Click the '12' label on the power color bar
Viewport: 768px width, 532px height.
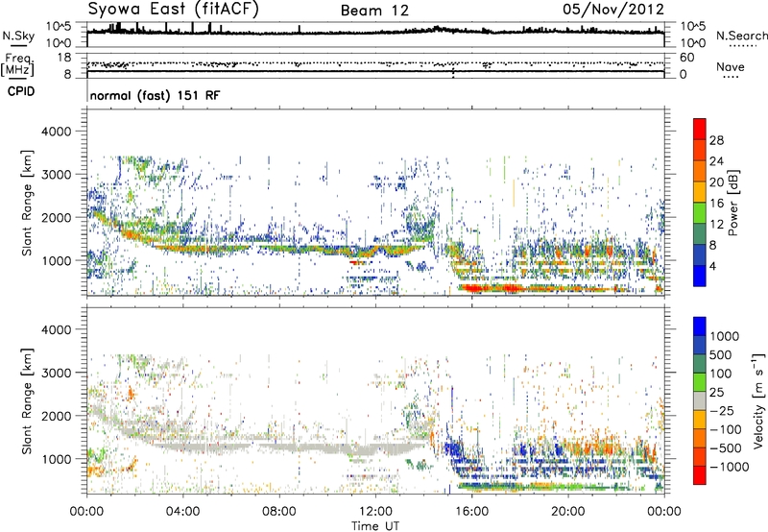716,225
